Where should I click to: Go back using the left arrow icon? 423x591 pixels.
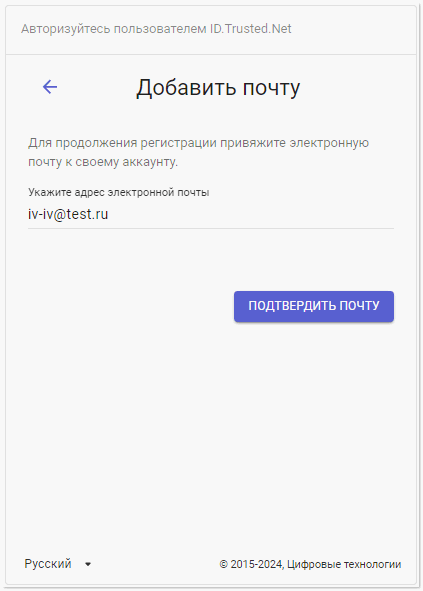coord(50,87)
